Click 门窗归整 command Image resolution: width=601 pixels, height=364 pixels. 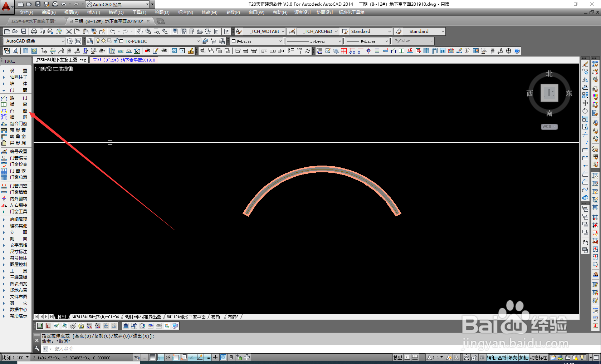[14, 186]
